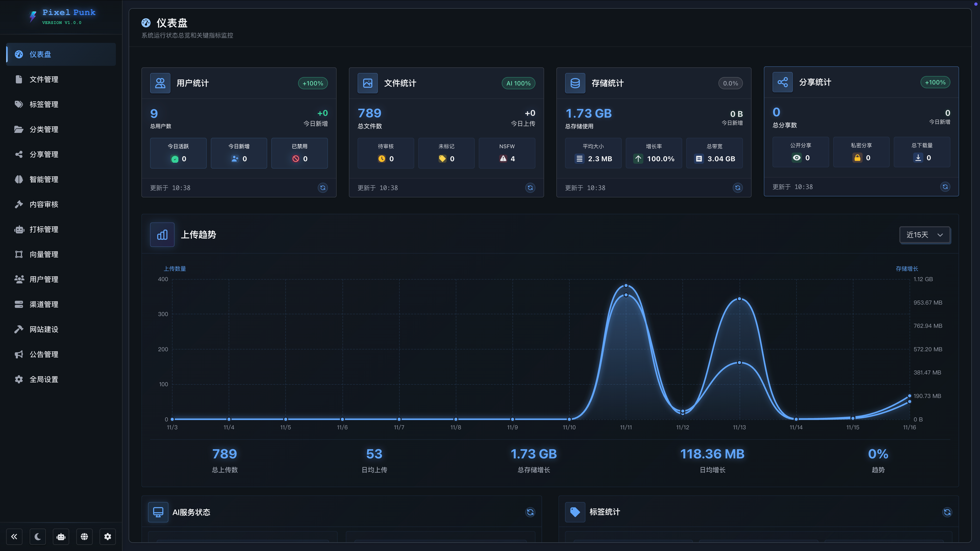Open settings gear in bottom toolbar
This screenshot has height=551, width=980.
[108, 536]
